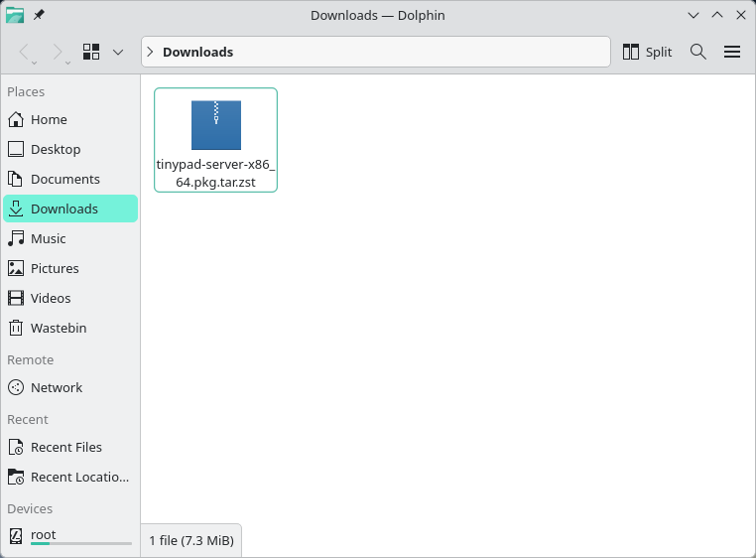This screenshot has width=756, height=558.
Task: Open the view mode dropdown arrow
Action: [118, 52]
